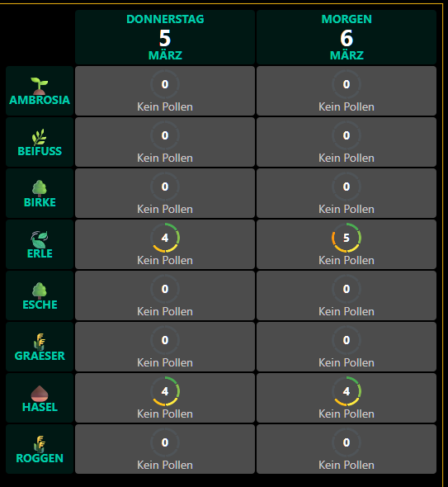Click the Roggen grain icon
Screen dimensions: 448x487
(40, 444)
